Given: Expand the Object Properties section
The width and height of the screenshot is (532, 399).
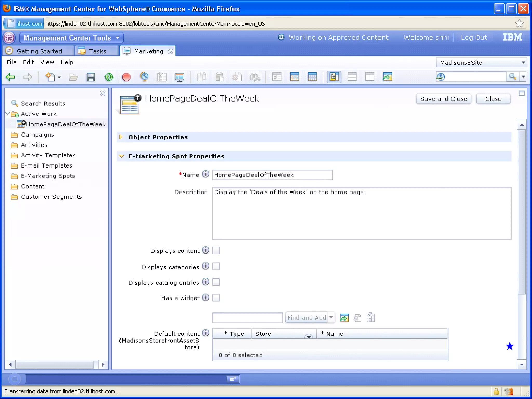Looking at the screenshot, I should click(x=121, y=137).
